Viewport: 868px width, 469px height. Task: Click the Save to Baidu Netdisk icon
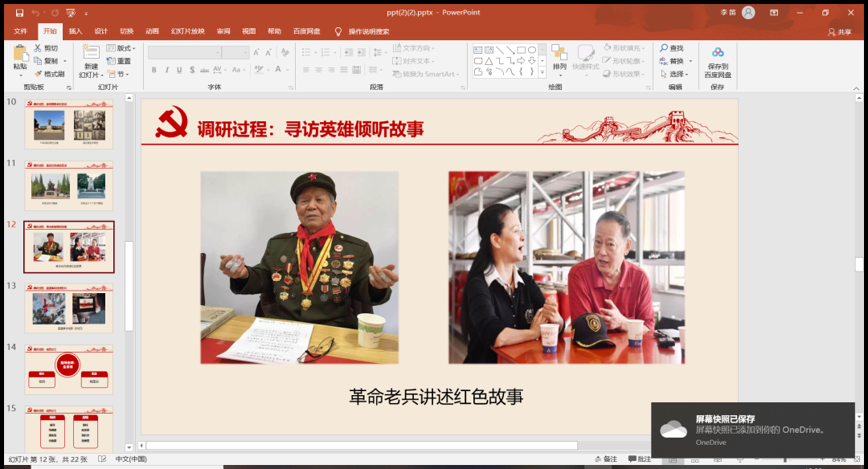[718, 53]
